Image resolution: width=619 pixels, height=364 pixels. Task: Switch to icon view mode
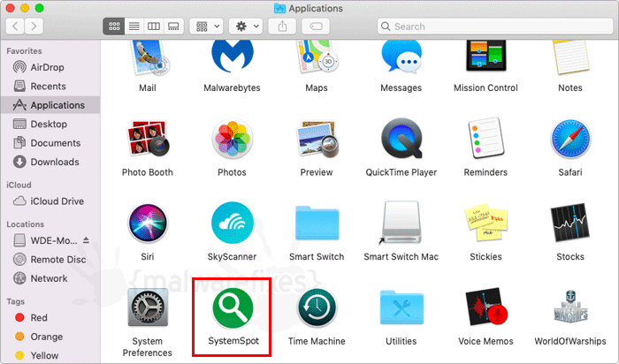(x=114, y=27)
